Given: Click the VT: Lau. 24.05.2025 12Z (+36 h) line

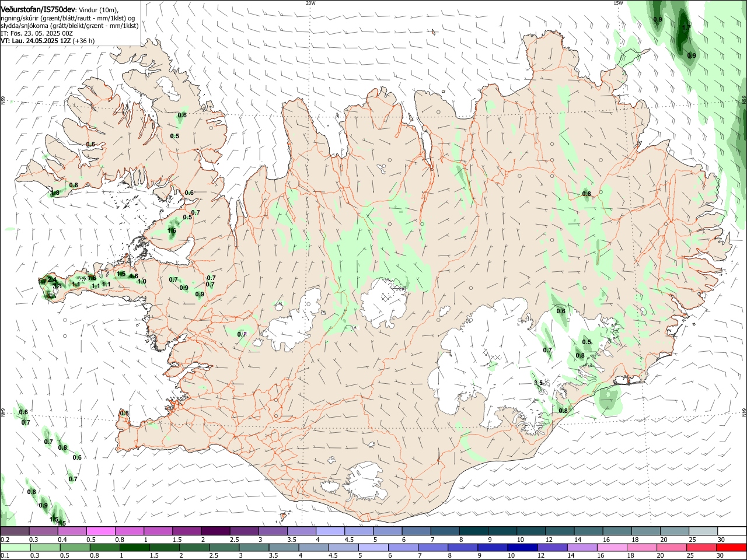Looking at the screenshot, I should (x=47, y=41).
